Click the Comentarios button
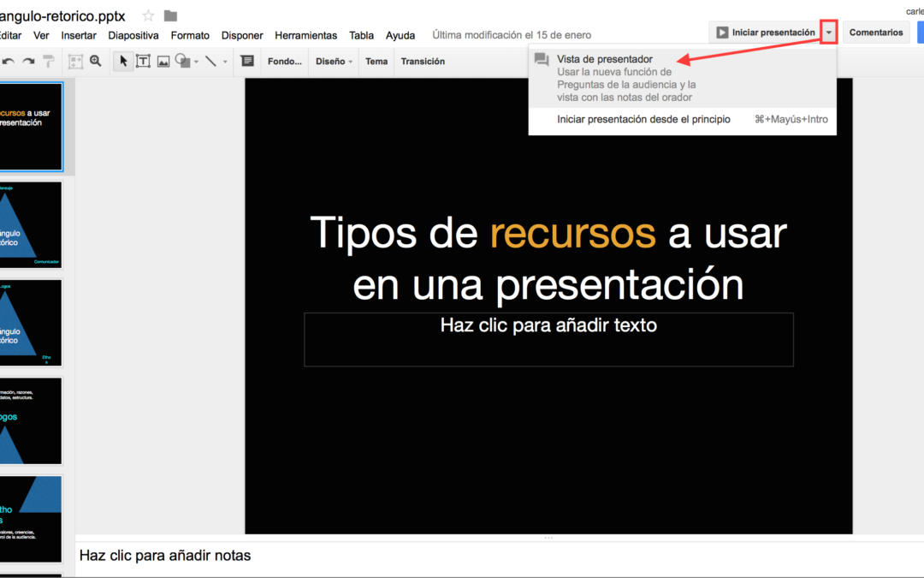Screen dimensions: 924x578 876,33
